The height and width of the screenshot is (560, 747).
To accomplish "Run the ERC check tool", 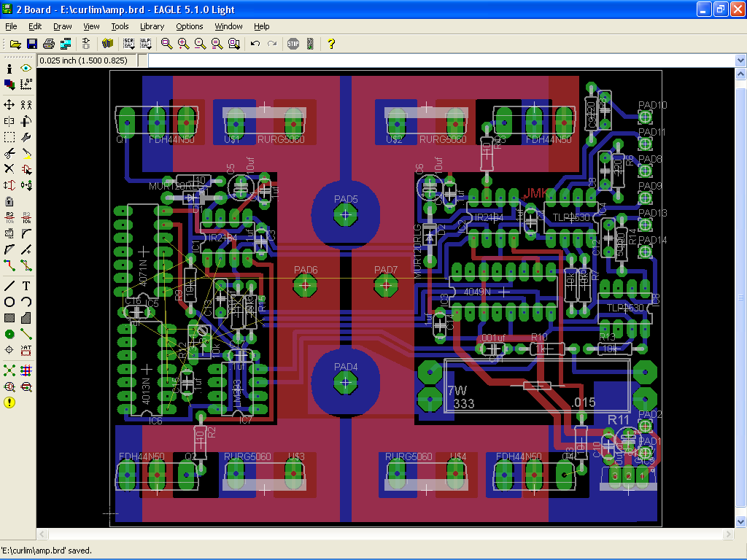I will [9, 386].
